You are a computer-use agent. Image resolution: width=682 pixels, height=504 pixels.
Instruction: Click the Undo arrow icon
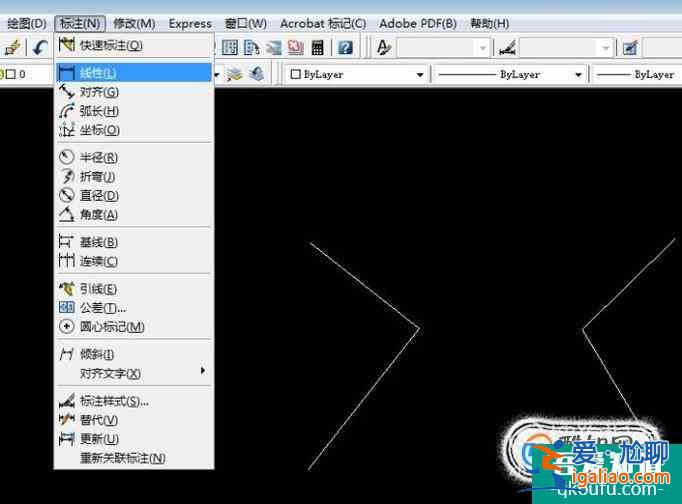coord(40,47)
